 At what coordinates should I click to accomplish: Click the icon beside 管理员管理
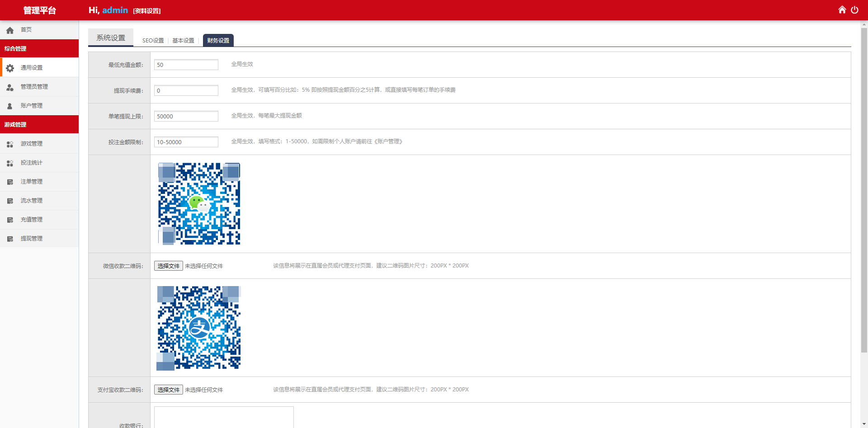tap(10, 87)
